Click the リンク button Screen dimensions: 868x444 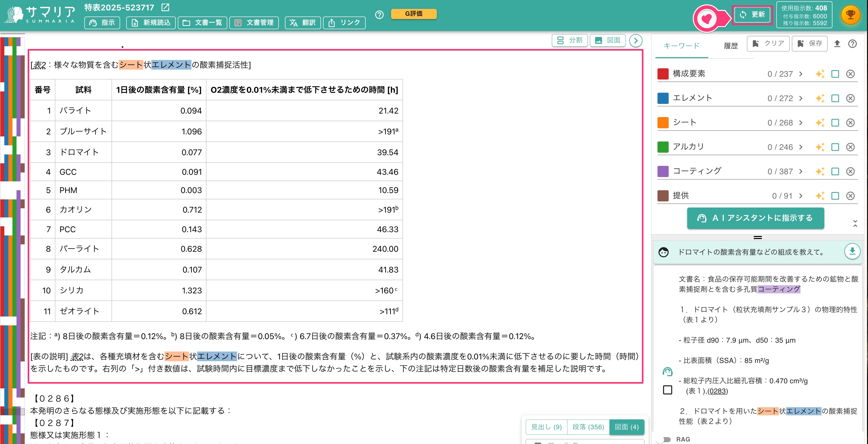pyautogui.click(x=344, y=23)
